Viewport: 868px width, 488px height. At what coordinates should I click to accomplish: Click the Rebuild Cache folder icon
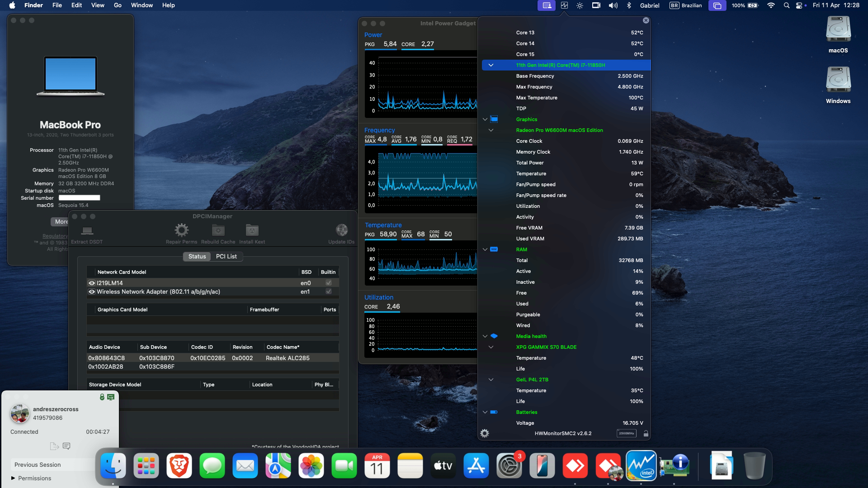[x=218, y=231]
